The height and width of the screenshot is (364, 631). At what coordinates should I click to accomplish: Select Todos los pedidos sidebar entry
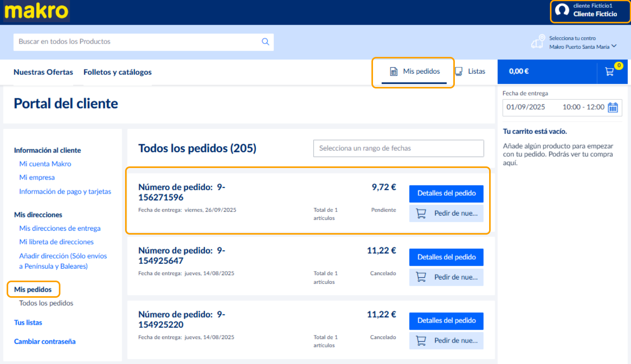[46, 303]
